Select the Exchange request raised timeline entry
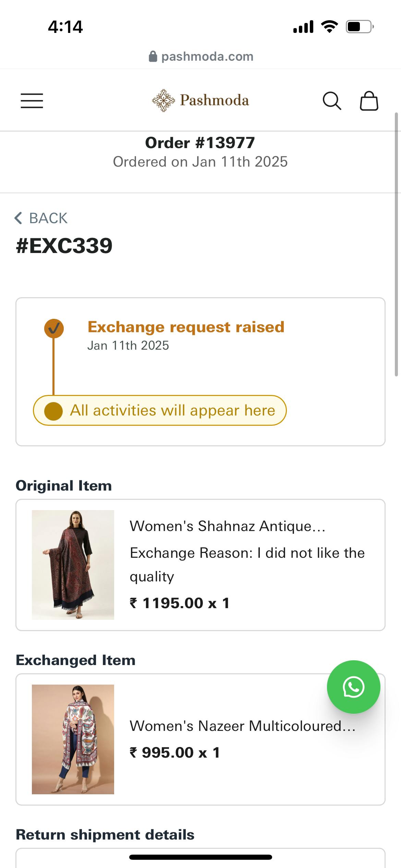The width and height of the screenshot is (401, 868). click(186, 327)
